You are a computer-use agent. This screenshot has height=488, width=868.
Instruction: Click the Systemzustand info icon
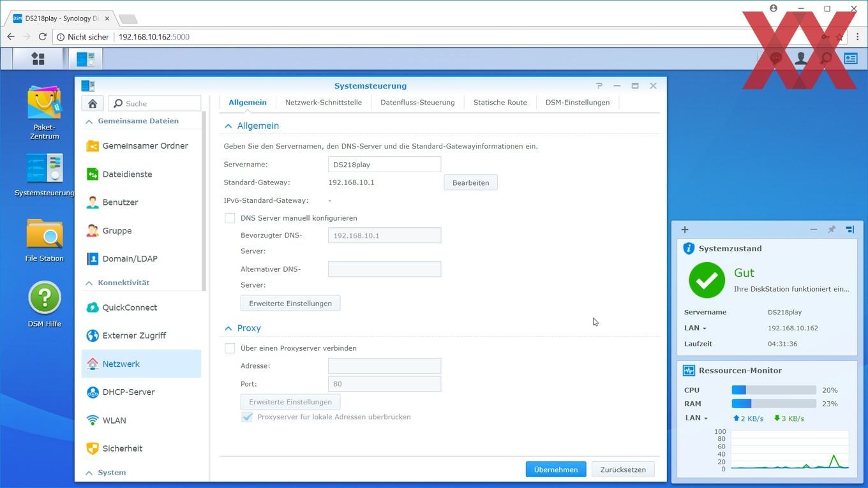click(689, 249)
